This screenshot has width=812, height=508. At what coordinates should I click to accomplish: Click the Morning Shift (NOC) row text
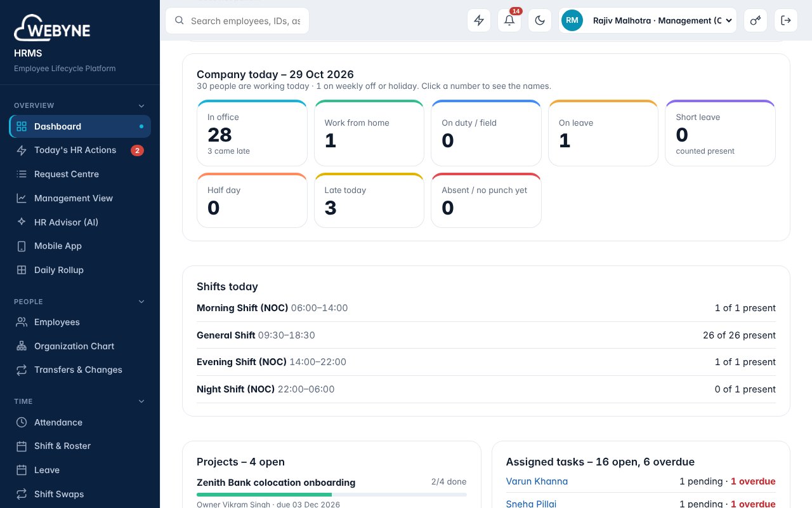point(272,308)
